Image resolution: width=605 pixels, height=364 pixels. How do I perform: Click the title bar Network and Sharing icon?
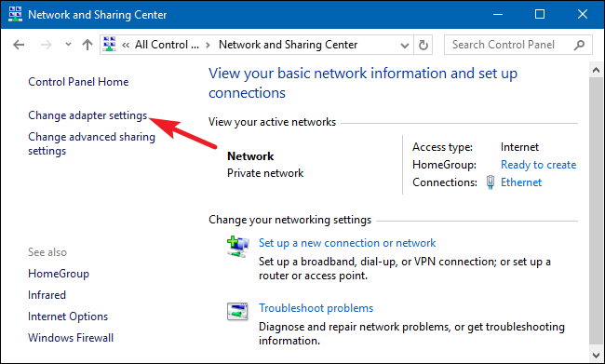[15, 14]
